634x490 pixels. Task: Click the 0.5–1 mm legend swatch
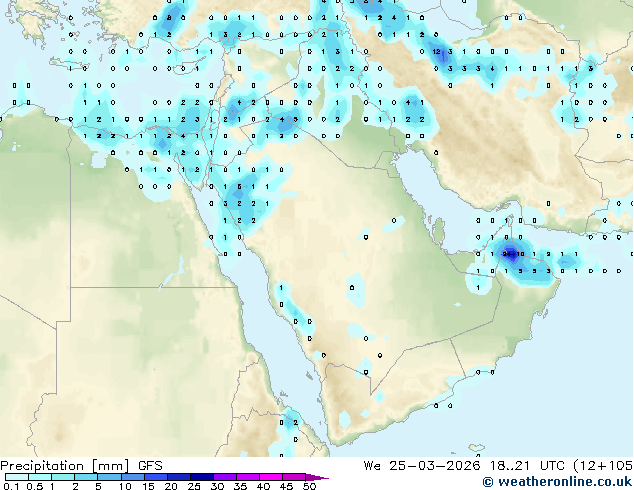coord(40,477)
